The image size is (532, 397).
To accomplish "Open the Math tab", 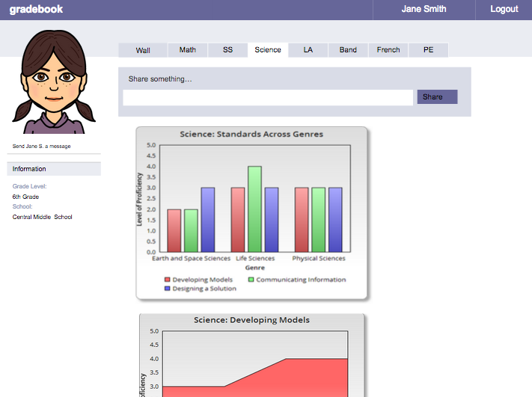I will point(188,50).
